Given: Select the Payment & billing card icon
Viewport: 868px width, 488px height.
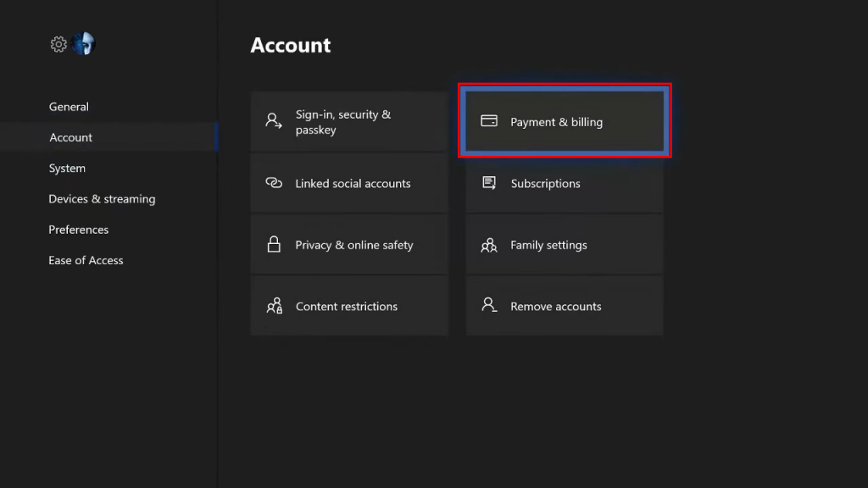Looking at the screenshot, I should pyautogui.click(x=489, y=121).
